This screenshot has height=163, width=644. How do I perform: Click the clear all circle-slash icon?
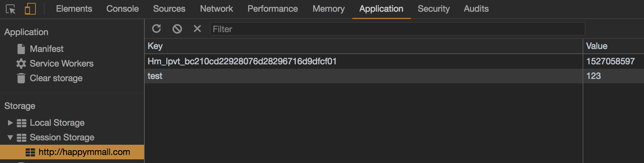(x=177, y=29)
